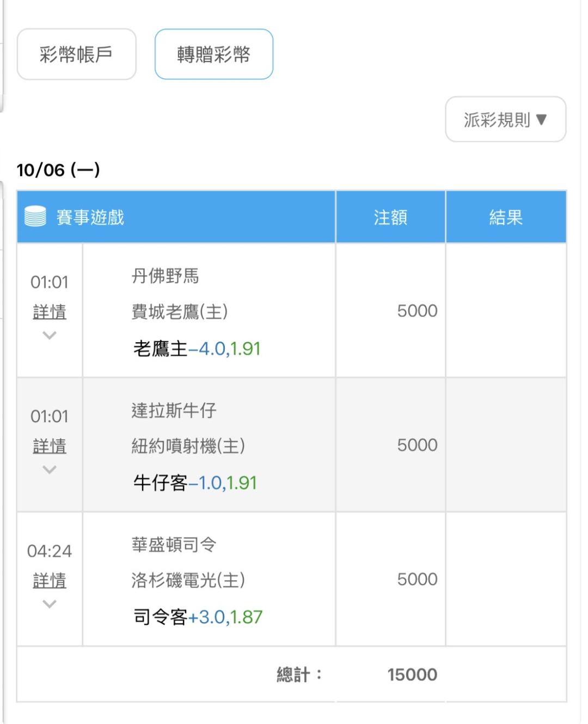The width and height of the screenshot is (588, 724).
Task: Switch to the 轉贈彩幣 tab
Action: [x=213, y=54]
